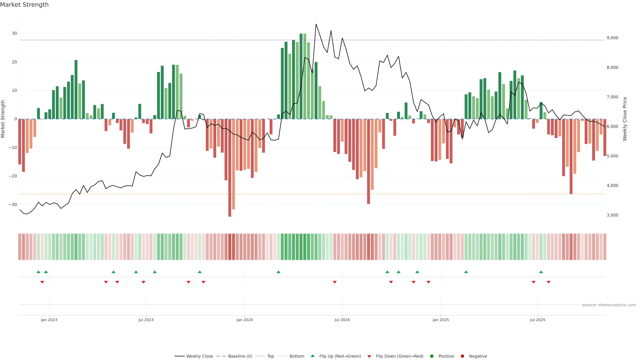Viewport: 644px width, 362px height.
Task: Click the green Positive legend circle
Action: point(432,356)
